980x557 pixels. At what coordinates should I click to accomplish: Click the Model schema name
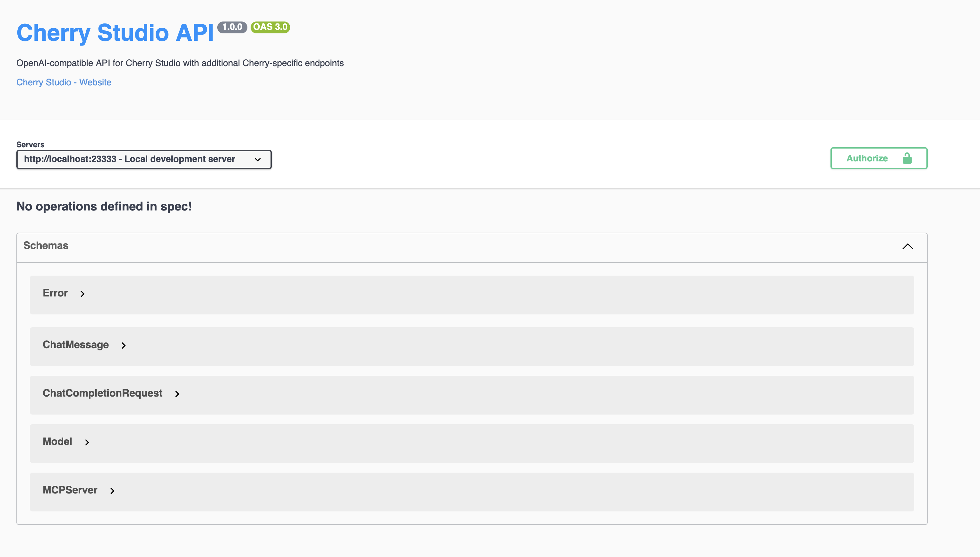tap(57, 441)
